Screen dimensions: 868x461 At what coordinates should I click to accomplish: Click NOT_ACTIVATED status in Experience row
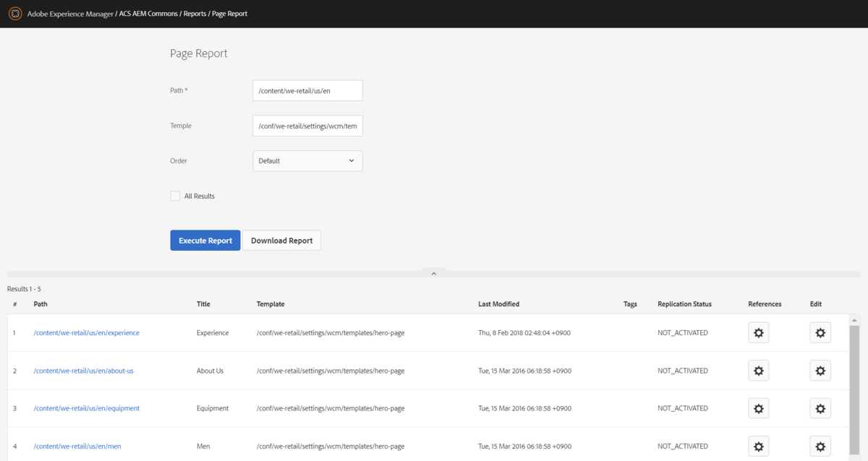coord(683,333)
